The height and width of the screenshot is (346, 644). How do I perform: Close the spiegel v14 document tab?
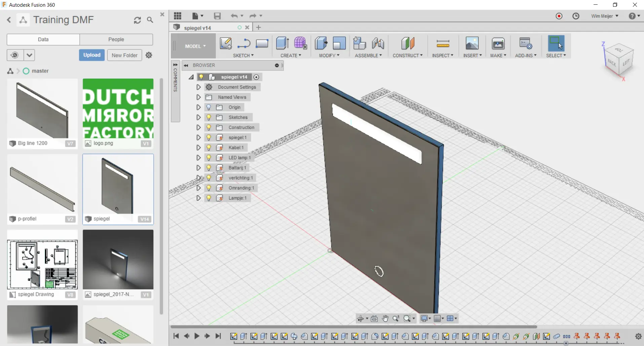tap(247, 28)
